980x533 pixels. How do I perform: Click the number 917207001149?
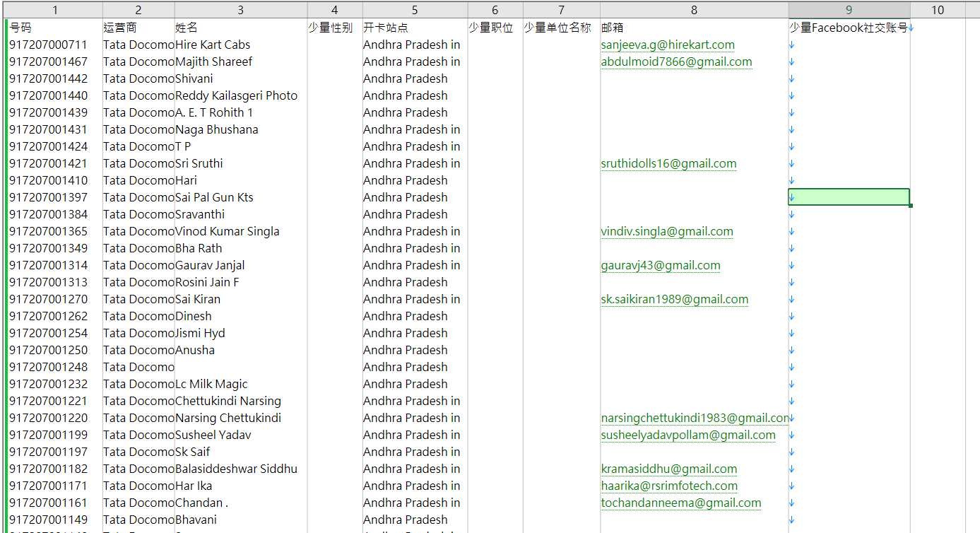(49, 520)
